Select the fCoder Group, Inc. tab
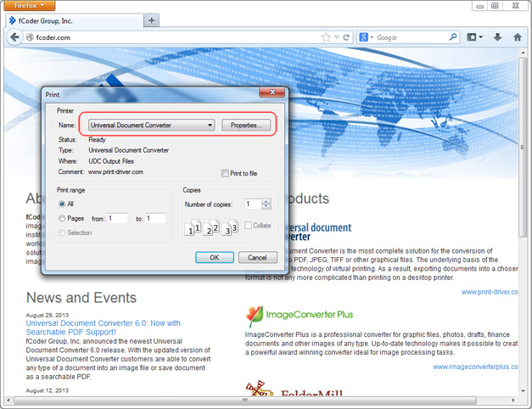 75,20
